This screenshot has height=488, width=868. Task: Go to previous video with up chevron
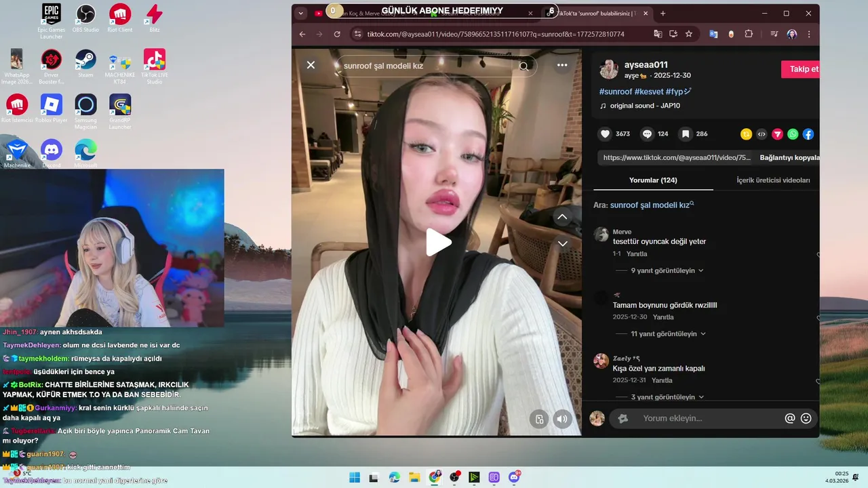pyautogui.click(x=562, y=217)
